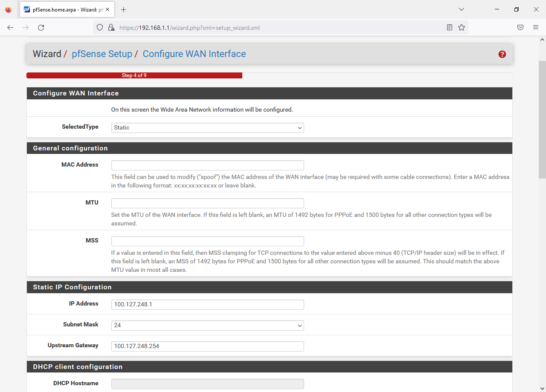The image size is (546, 392).
Task: Click the SelectedType label
Action: (x=80, y=127)
